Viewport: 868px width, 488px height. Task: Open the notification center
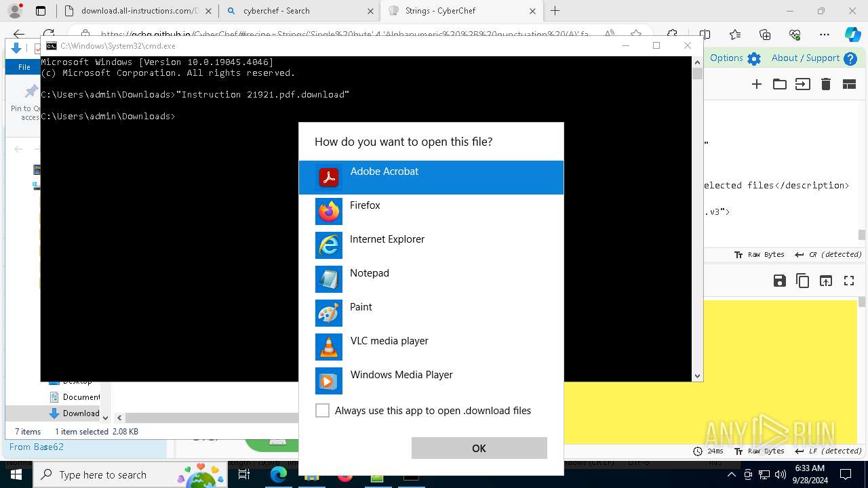pos(846,475)
